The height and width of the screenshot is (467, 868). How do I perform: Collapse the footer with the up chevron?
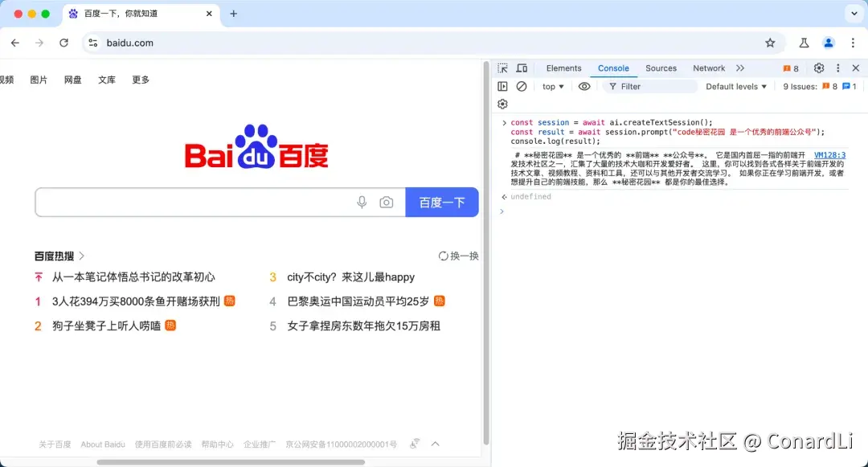tap(436, 444)
